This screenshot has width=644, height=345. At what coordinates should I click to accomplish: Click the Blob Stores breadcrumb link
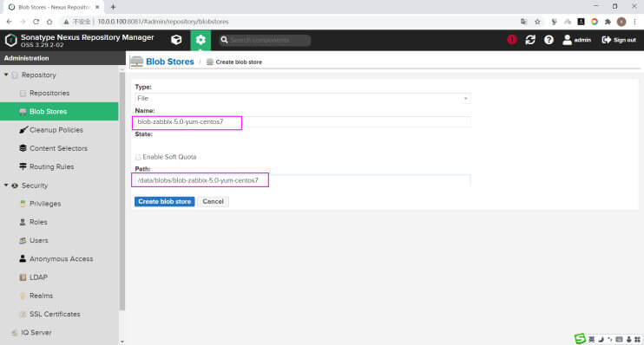click(x=169, y=62)
